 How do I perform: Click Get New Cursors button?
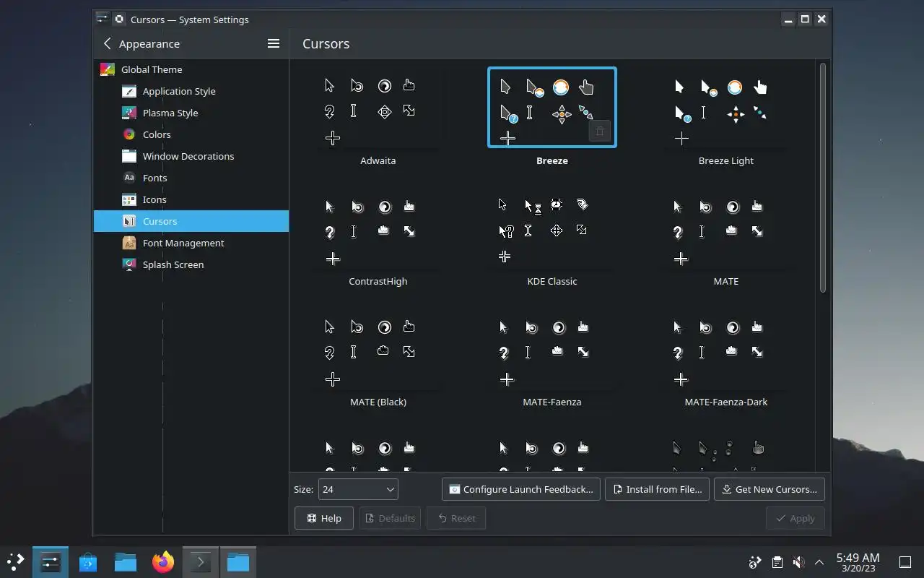pos(770,489)
